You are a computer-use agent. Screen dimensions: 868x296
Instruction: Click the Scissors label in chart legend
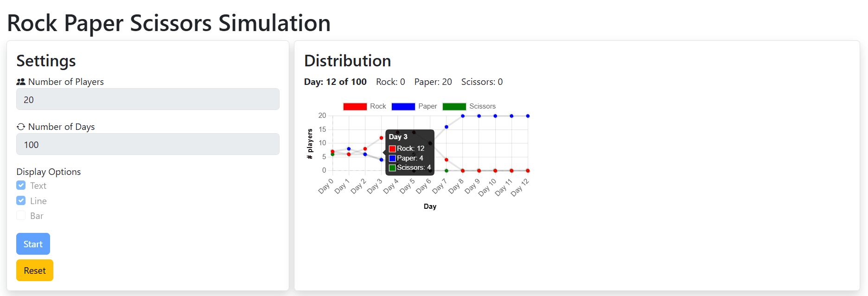pos(482,106)
